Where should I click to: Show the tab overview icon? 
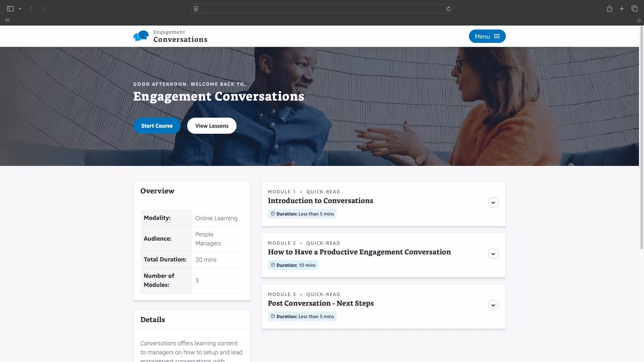pyautogui.click(x=634, y=9)
